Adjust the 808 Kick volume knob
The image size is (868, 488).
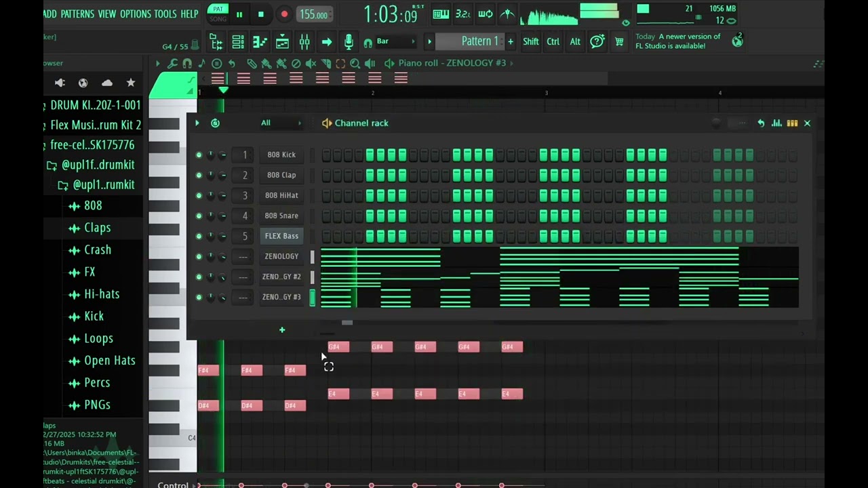222,155
